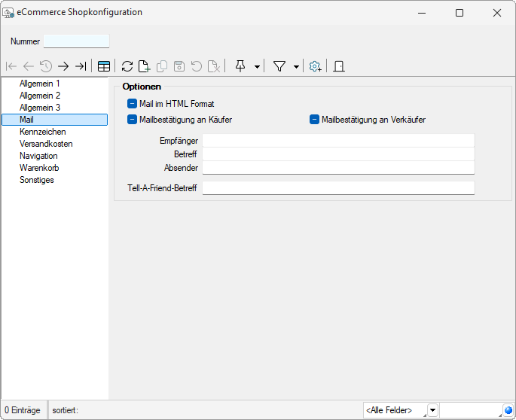
Task: Jump to the last record
Action: pos(80,66)
